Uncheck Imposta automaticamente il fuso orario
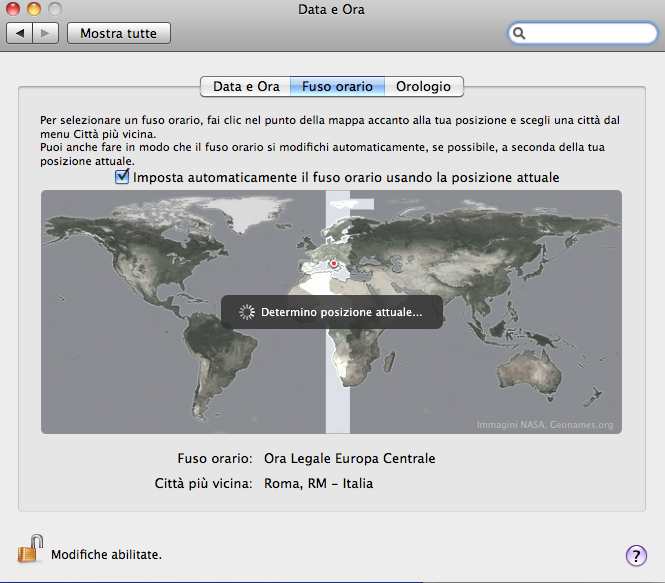The height and width of the screenshot is (583, 665). pyautogui.click(x=123, y=177)
